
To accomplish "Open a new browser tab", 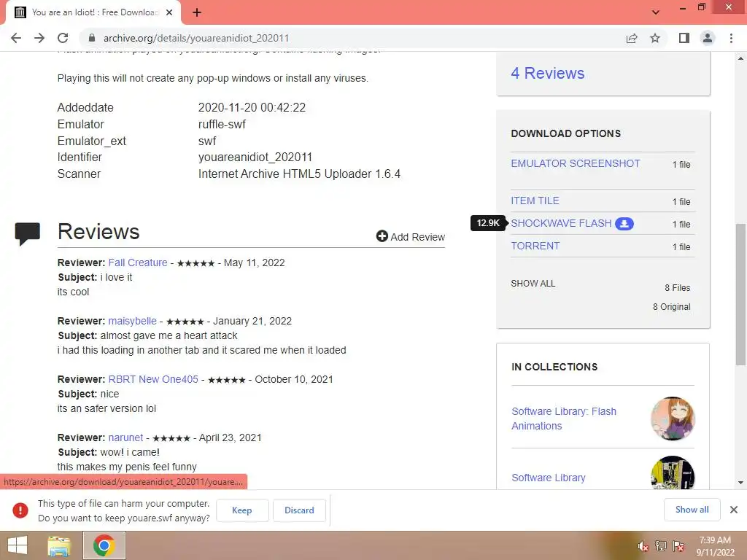I will pos(197,12).
